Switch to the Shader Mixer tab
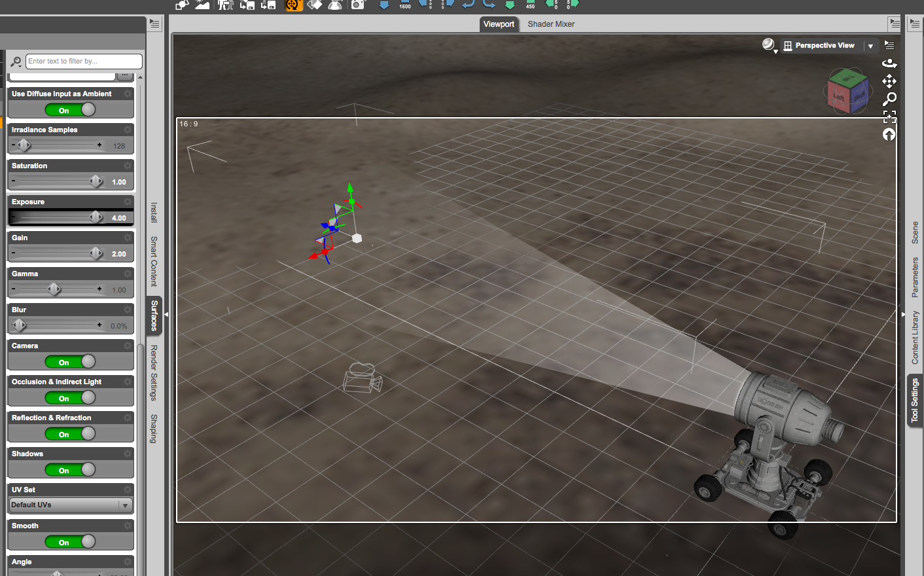The image size is (924, 576). (x=551, y=24)
